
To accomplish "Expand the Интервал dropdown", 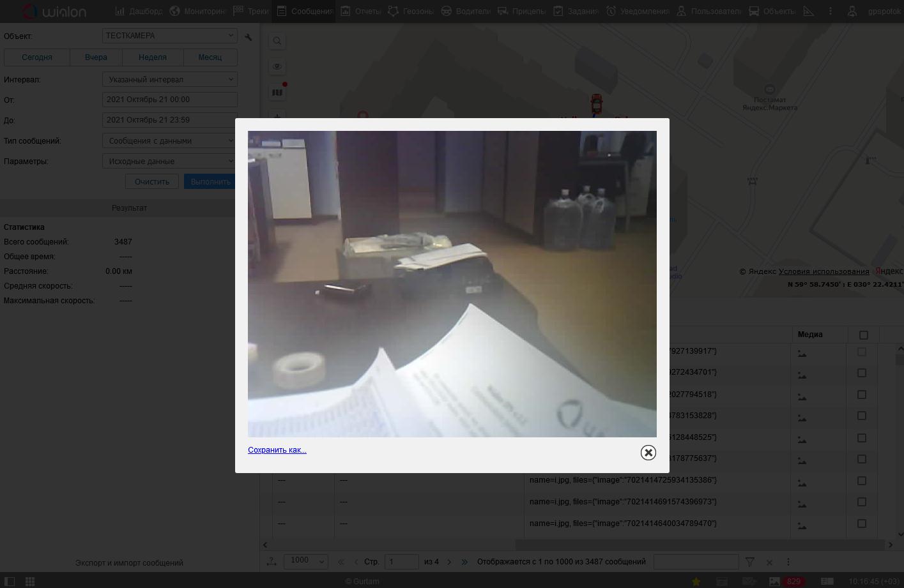I will coord(169,79).
